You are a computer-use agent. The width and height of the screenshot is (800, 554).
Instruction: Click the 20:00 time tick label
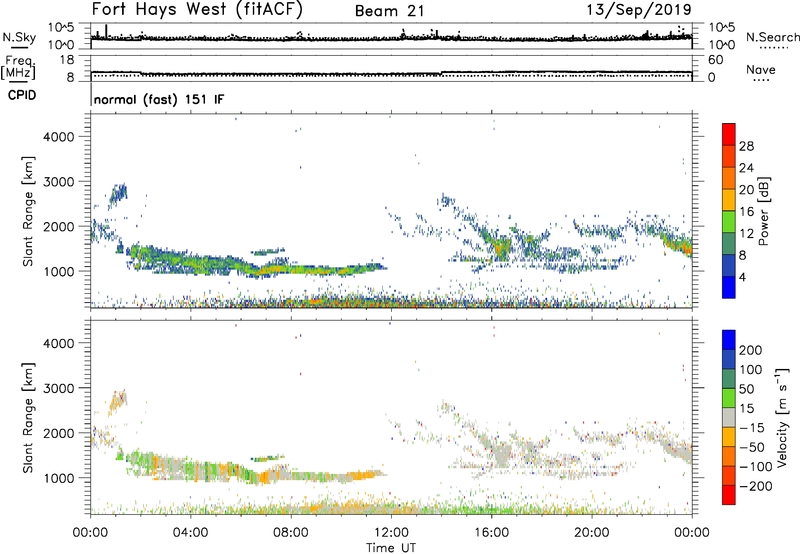tap(592, 533)
